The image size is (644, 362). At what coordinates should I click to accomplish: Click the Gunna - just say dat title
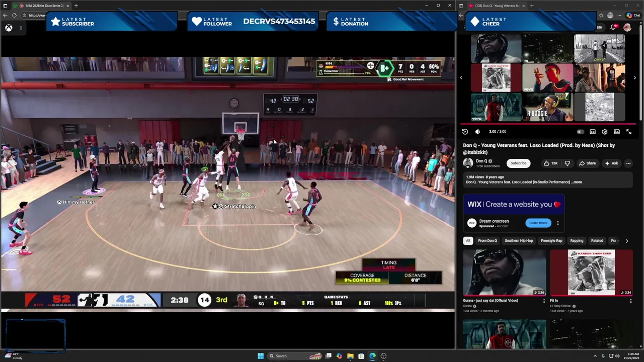click(490, 301)
